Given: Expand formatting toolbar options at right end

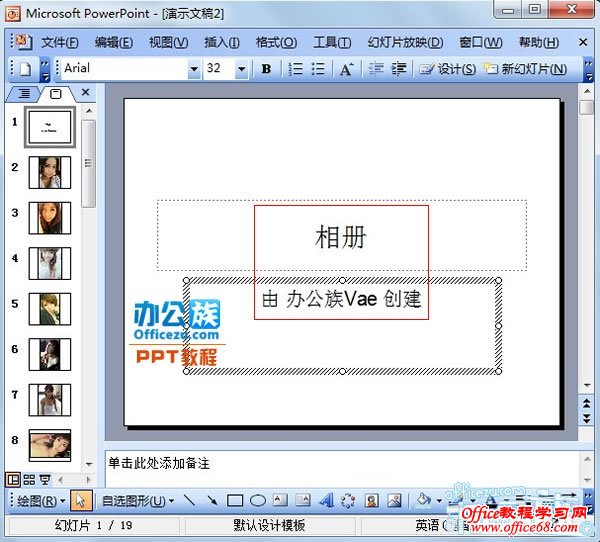Looking at the screenshot, I should tap(588, 70).
